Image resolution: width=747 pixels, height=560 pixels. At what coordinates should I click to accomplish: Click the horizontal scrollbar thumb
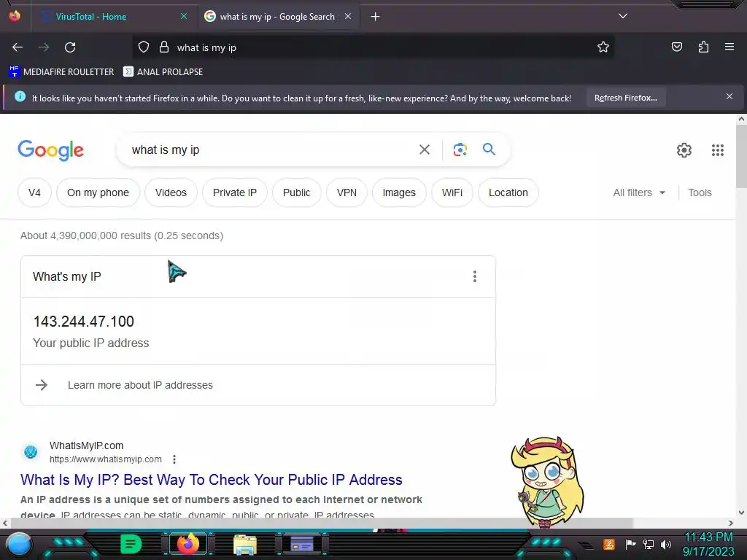point(322,523)
